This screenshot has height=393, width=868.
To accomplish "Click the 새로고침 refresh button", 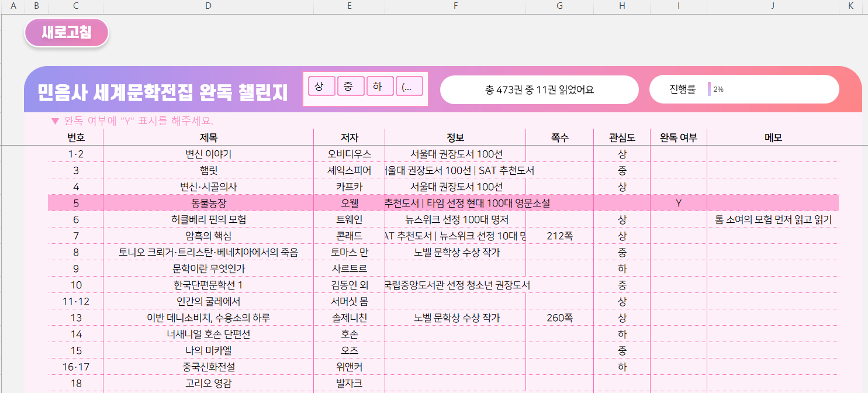I will tap(66, 33).
